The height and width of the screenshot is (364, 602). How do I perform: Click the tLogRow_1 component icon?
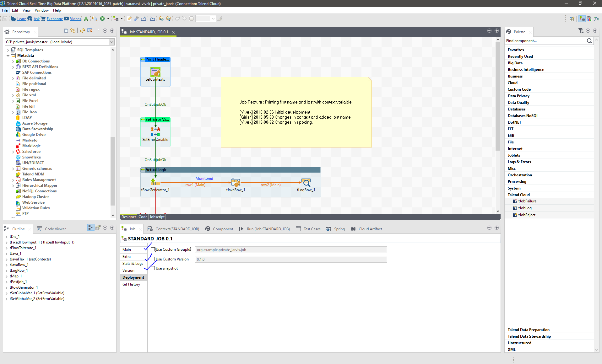[x=306, y=182]
